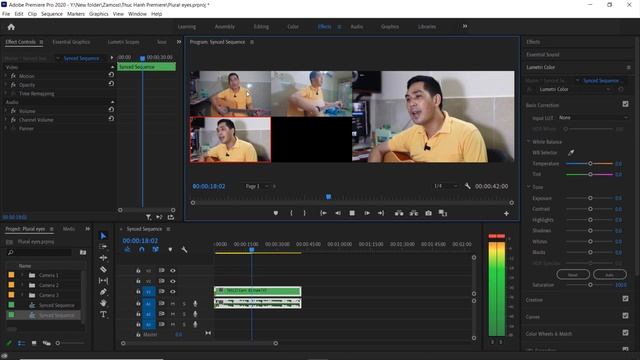Toggle Curves section checkbox

(625, 316)
